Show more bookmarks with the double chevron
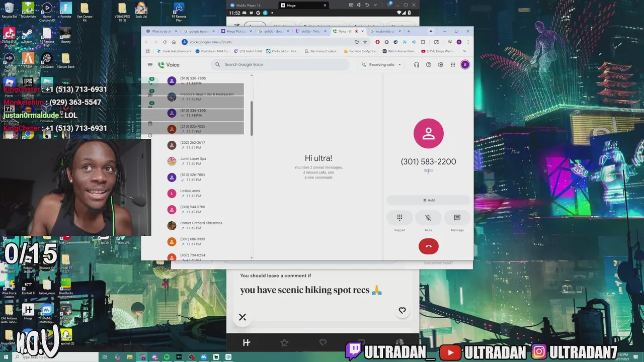Screen dimensions: 644x362 [x=464, y=51]
